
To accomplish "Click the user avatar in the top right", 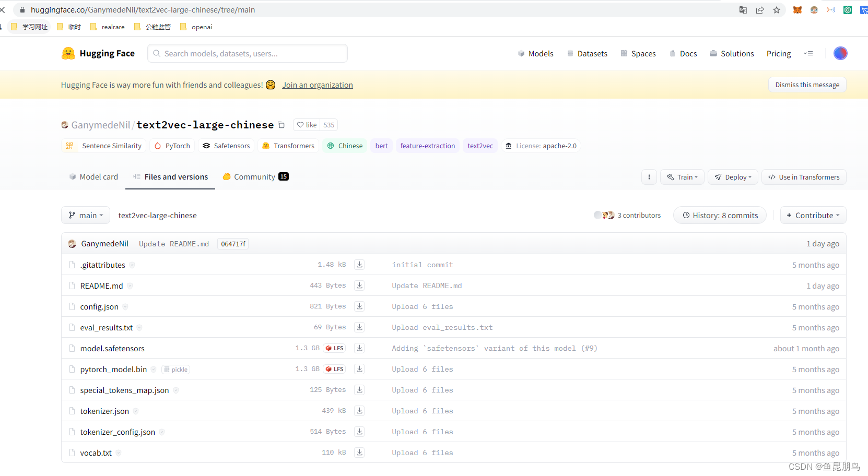I will [840, 53].
